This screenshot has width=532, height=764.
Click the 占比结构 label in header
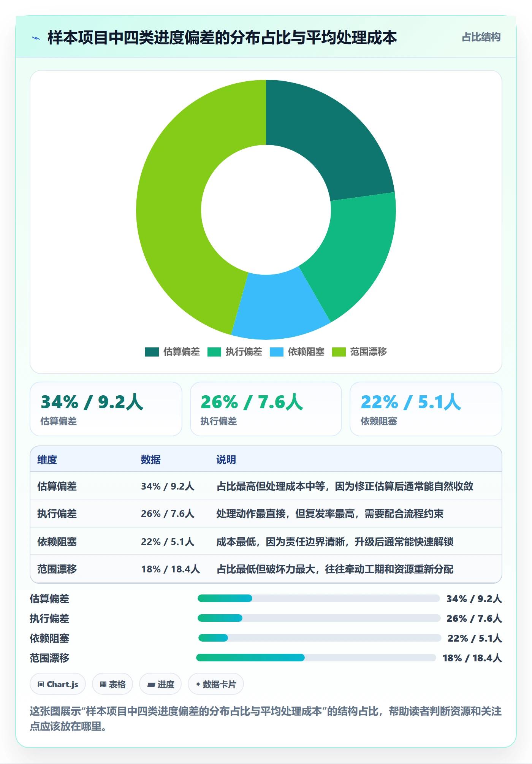pyautogui.click(x=481, y=37)
